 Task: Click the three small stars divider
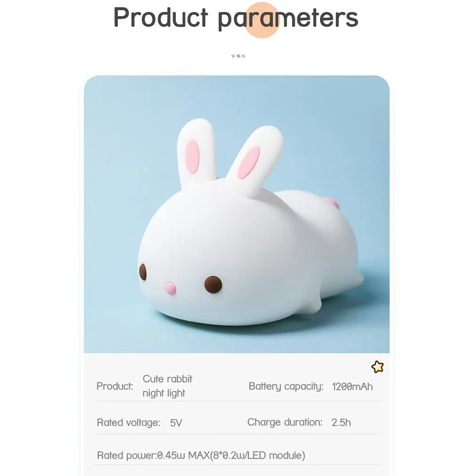[x=238, y=56]
